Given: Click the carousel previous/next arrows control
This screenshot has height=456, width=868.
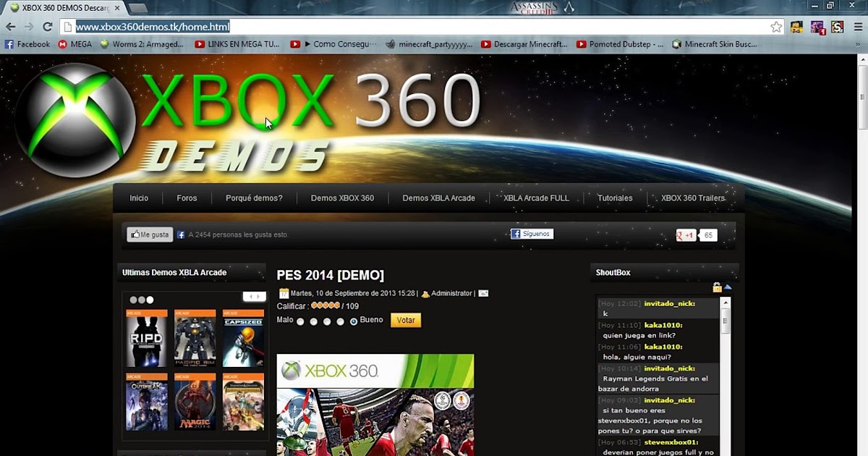Looking at the screenshot, I should [254, 297].
